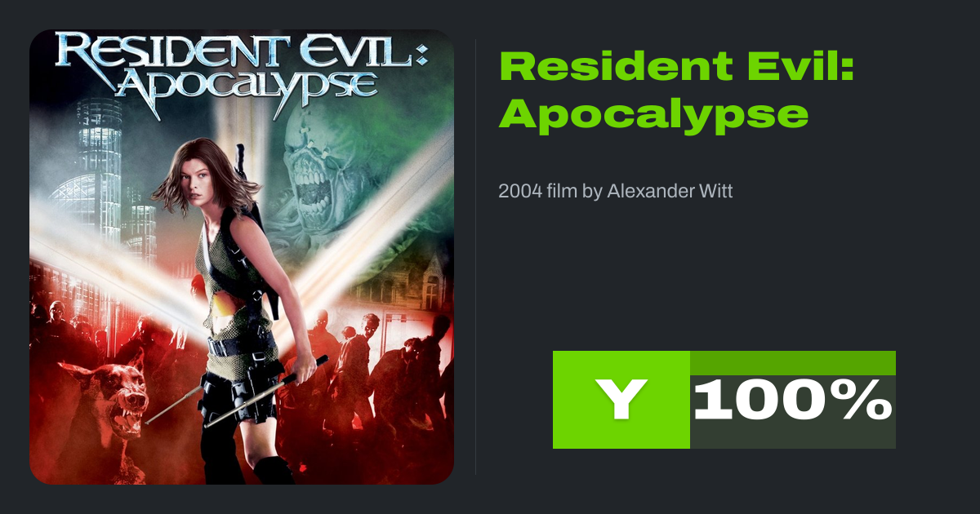Image resolution: width=980 pixels, height=514 pixels.
Task: Click the 'Resident Evil:' green heading line
Action: [677, 66]
